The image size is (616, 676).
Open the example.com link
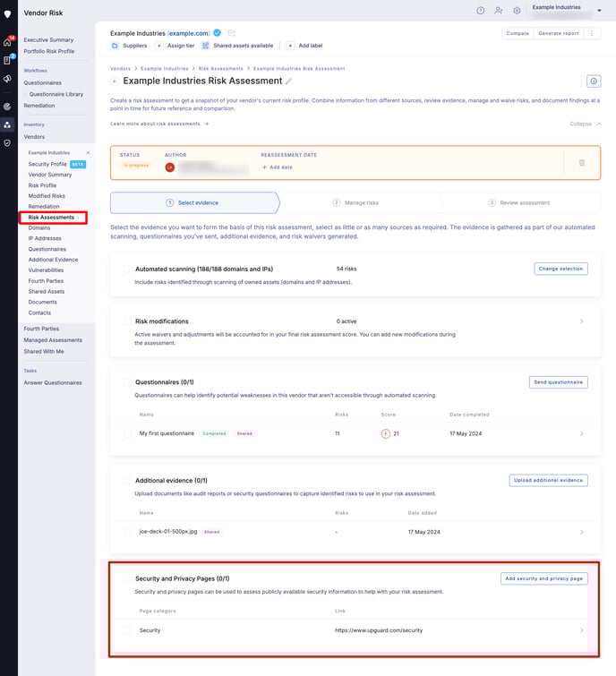point(189,33)
